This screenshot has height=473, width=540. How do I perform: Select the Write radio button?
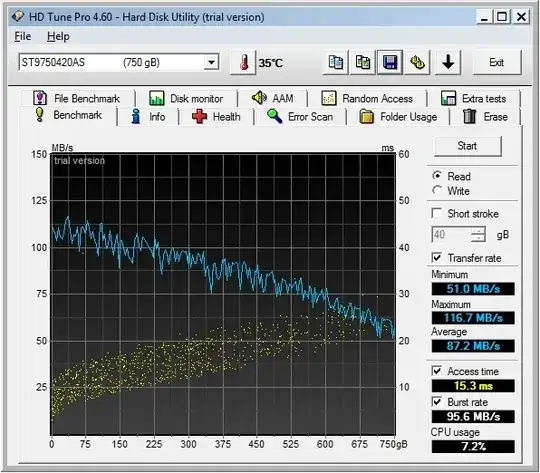437,191
